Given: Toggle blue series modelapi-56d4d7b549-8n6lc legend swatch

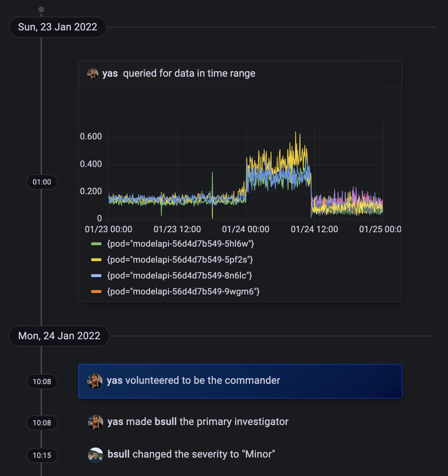Looking at the screenshot, I should coord(96,276).
